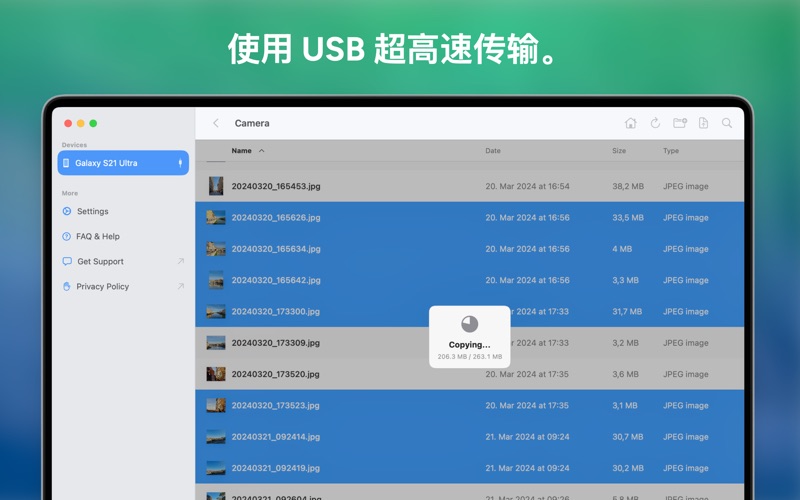Click the Copying… status text
The image size is (800, 500).
tap(469, 345)
